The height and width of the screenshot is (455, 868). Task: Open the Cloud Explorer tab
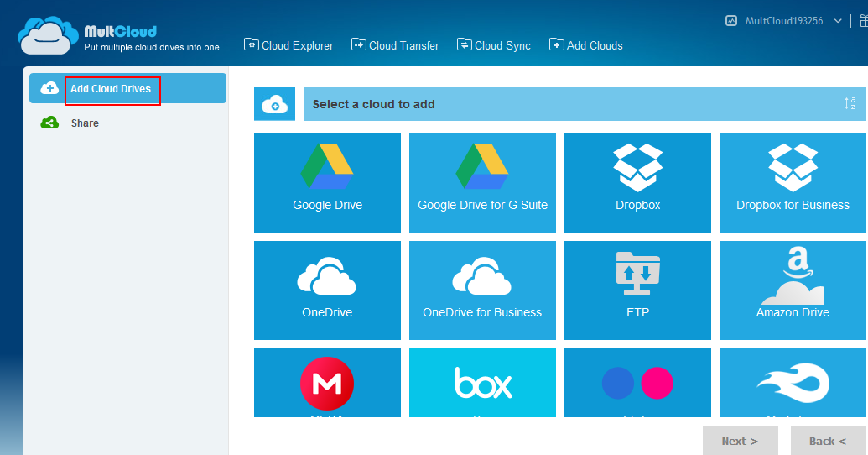[x=288, y=45]
